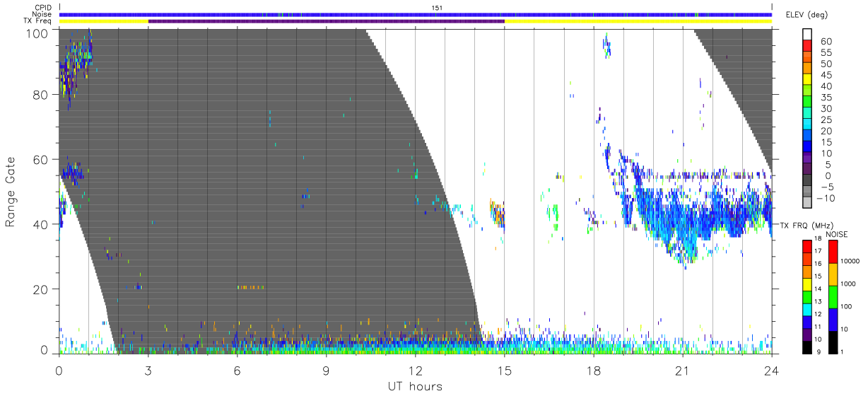This screenshot has height=401, width=868.
Task: Click the '24' tick label on UT hours axis
Action: coord(772,369)
